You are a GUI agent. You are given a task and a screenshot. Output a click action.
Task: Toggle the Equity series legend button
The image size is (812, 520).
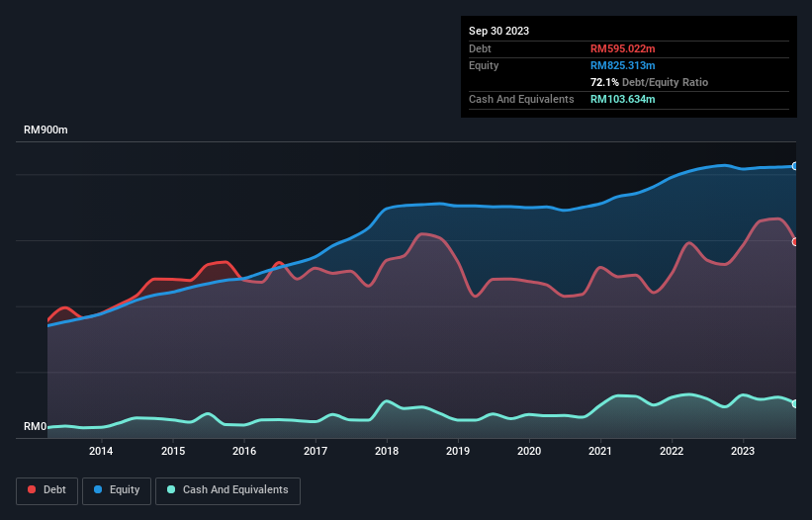click(117, 490)
